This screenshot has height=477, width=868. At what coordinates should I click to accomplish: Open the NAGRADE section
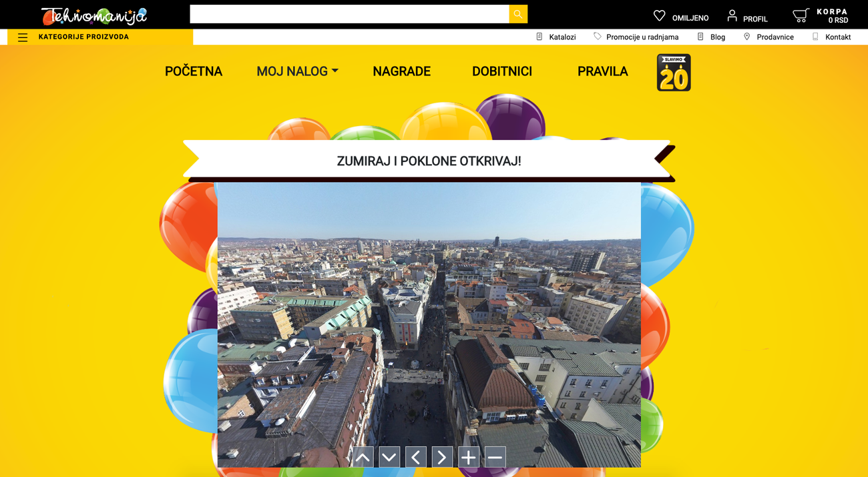click(401, 71)
